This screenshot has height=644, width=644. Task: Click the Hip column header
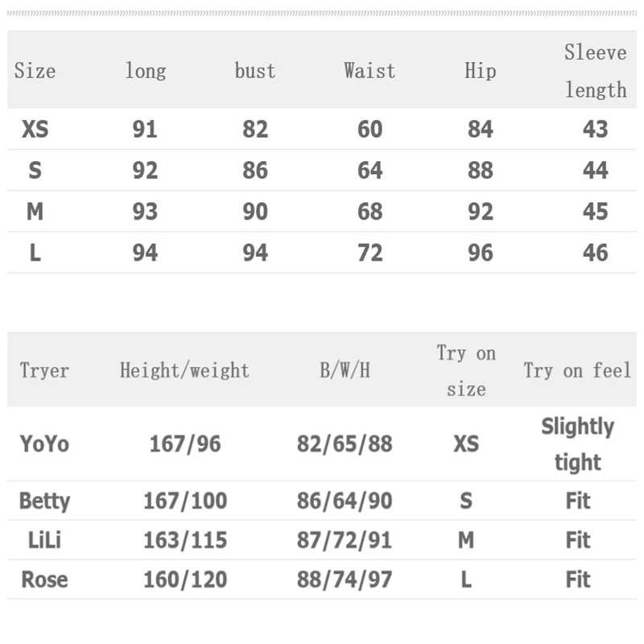point(480,71)
